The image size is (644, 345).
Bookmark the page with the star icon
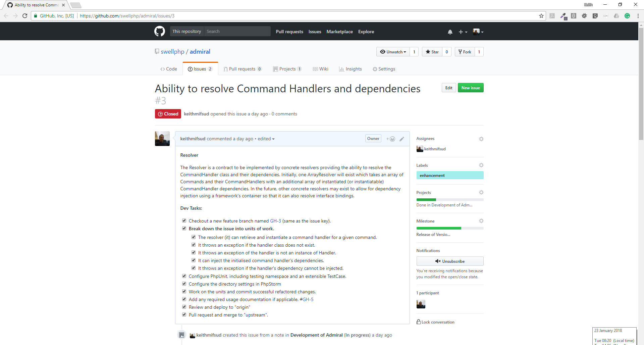click(x=541, y=16)
